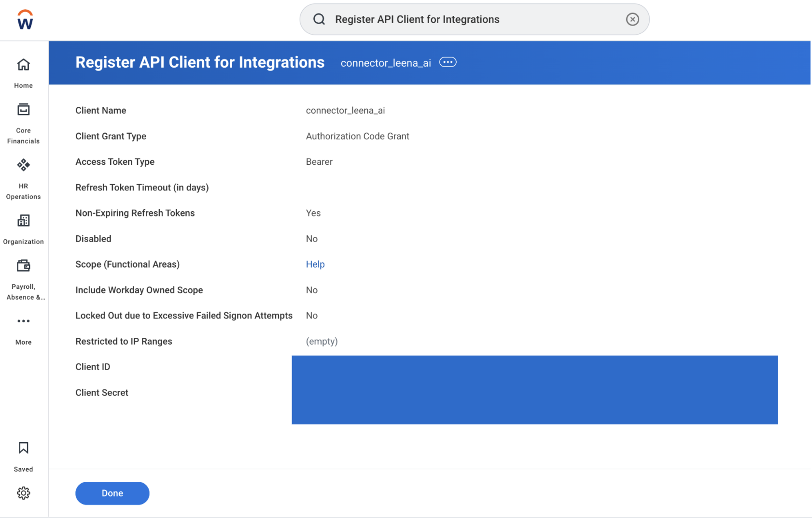Click the 'Client Grant Type' label
Screen dimensions: 812x518
[111, 136]
